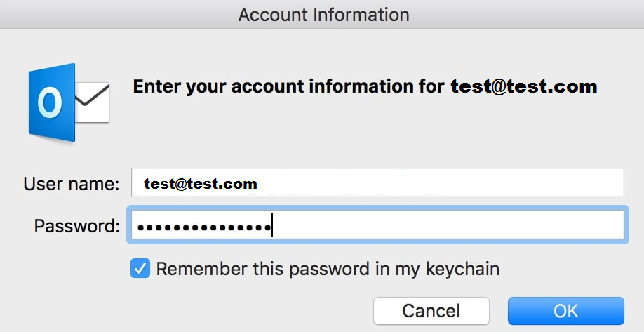Click the empty space after the password dots
The image size is (644, 332).
point(448,225)
